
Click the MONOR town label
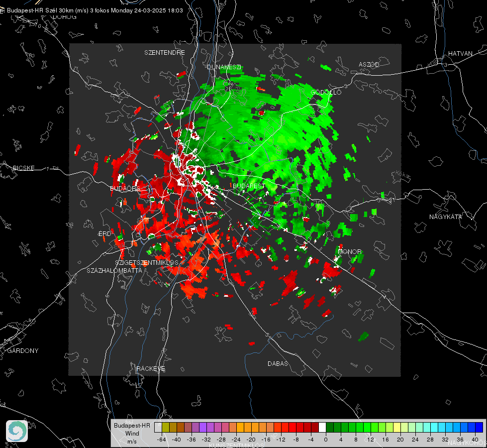tap(349, 251)
